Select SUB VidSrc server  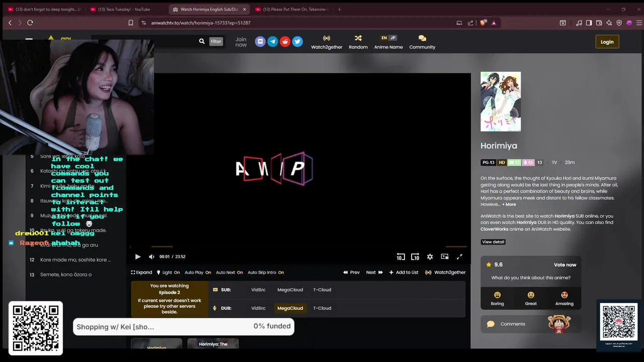coord(258,290)
